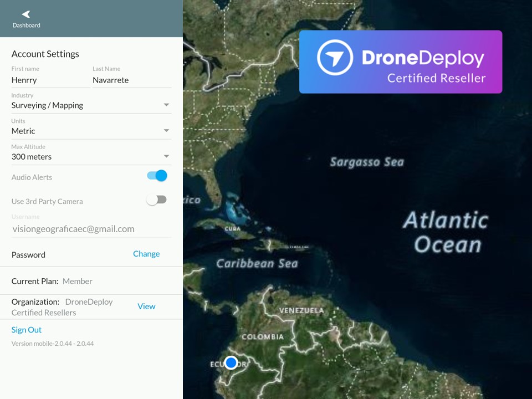Turn off the Audio Alerts switch
The height and width of the screenshot is (399, 532).
(157, 176)
